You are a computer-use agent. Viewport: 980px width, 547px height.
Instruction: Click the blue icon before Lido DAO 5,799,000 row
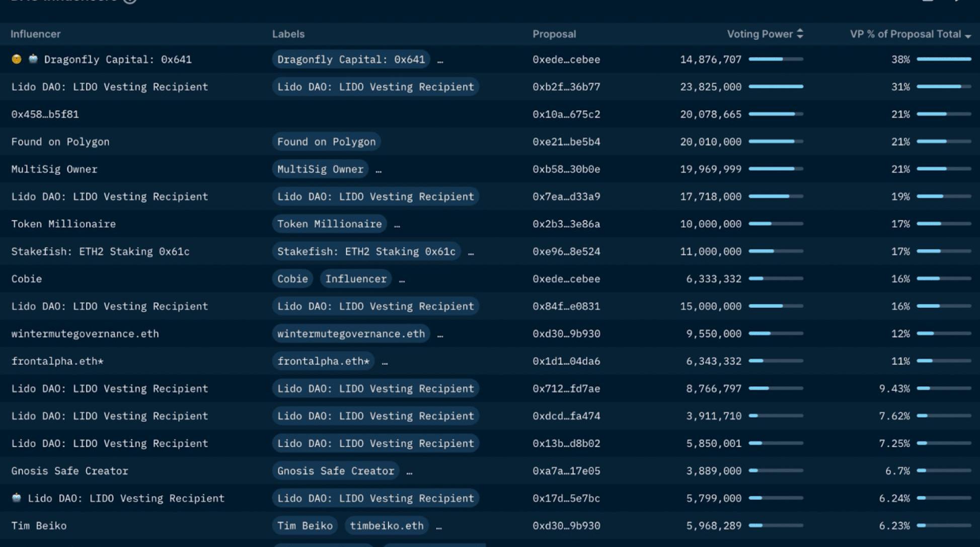tap(17, 498)
